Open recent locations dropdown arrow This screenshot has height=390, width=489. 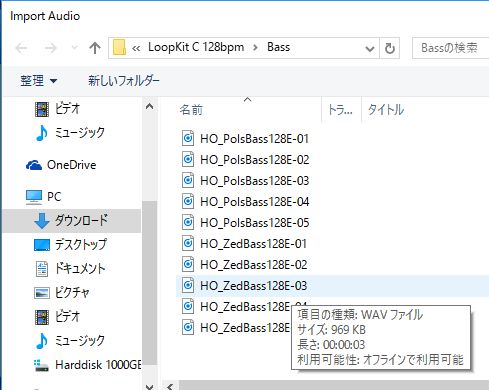point(74,48)
